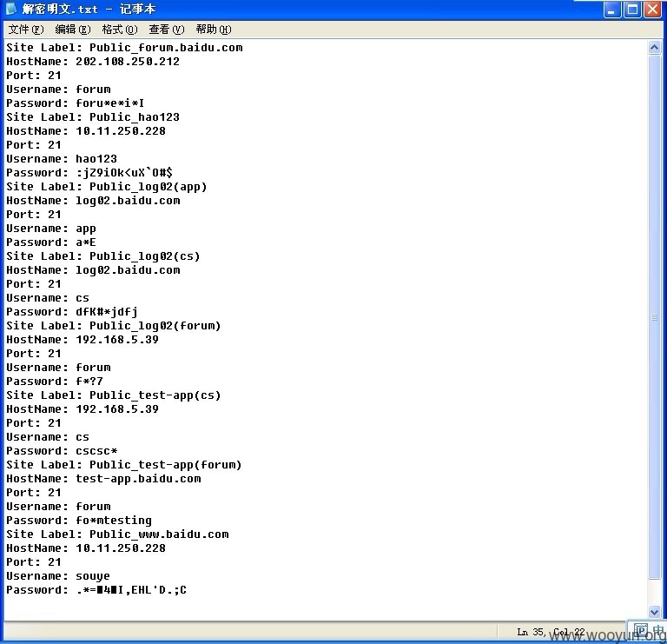
Task: Click the vertical scrollbar thumb
Action: [x=654, y=316]
